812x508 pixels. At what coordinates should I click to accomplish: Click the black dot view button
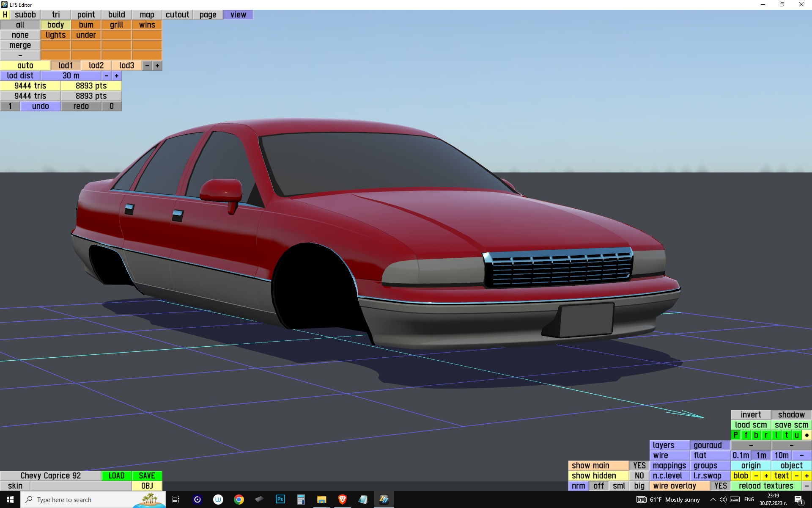tap(807, 435)
